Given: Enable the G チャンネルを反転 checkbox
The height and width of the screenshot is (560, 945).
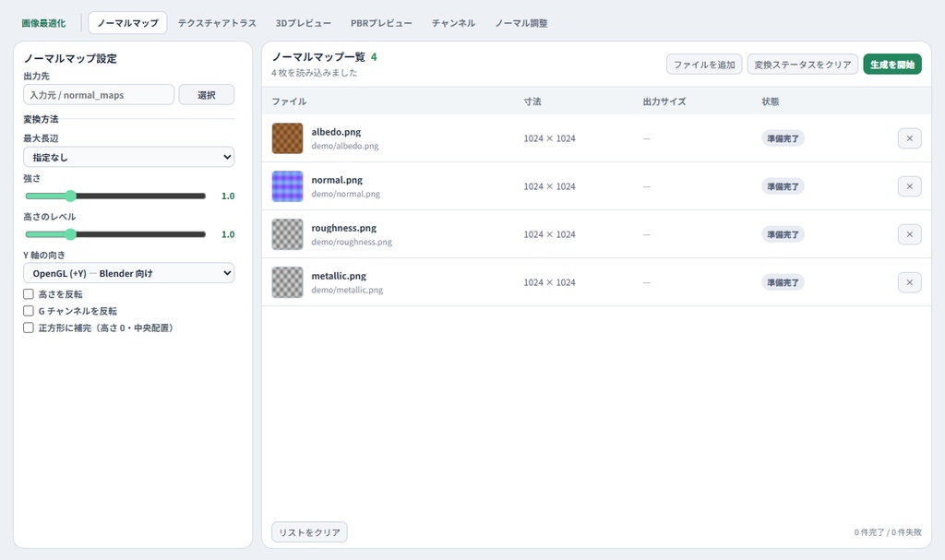Looking at the screenshot, I should click(x=29, y=311).
